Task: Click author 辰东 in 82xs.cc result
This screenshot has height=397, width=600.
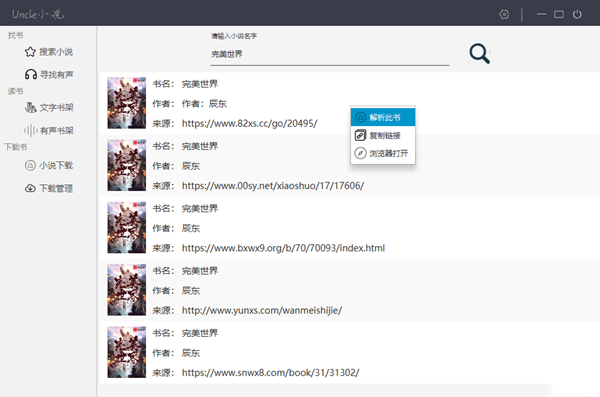Action: click(x=218, y=104)
